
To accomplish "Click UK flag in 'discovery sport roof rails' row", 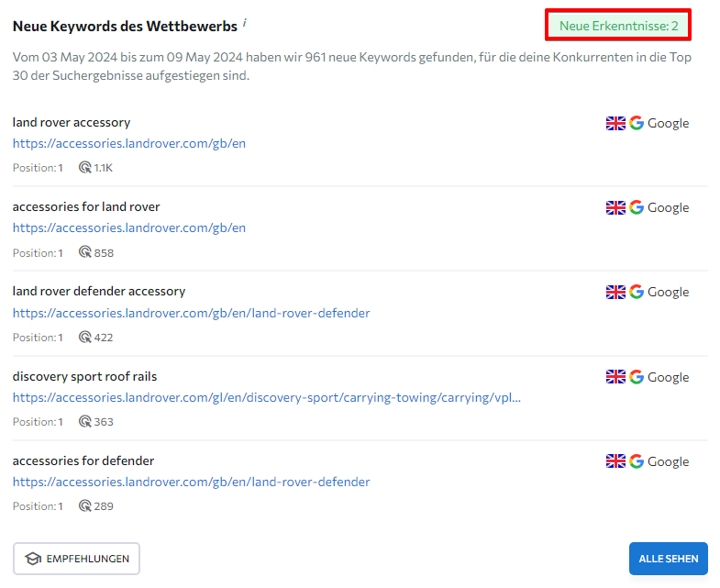I will point(615,377).
